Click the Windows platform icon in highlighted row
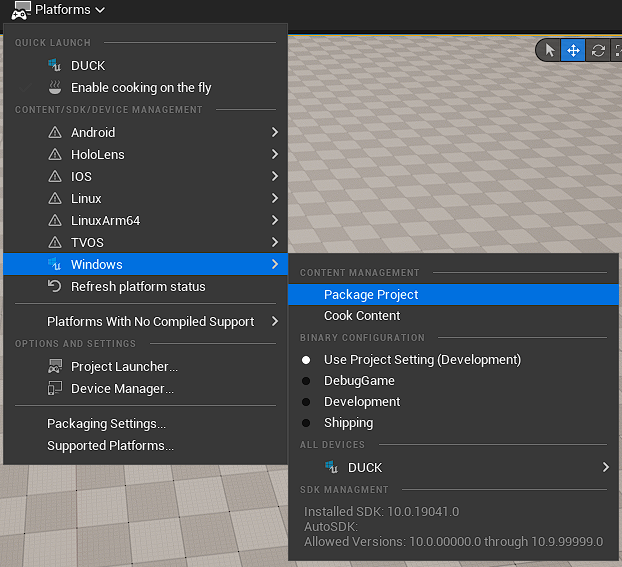This screenshot has width=622, height=567. (x=54, y=264)
